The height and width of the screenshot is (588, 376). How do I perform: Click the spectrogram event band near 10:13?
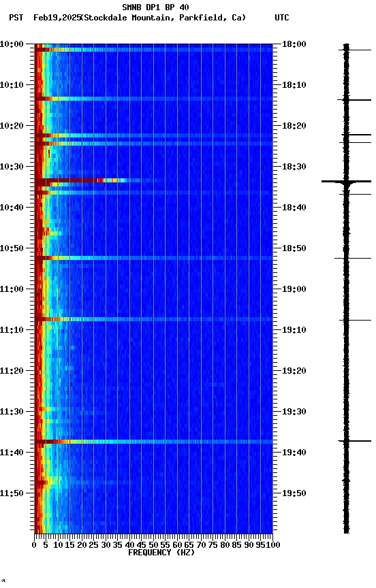click(153, 99)
